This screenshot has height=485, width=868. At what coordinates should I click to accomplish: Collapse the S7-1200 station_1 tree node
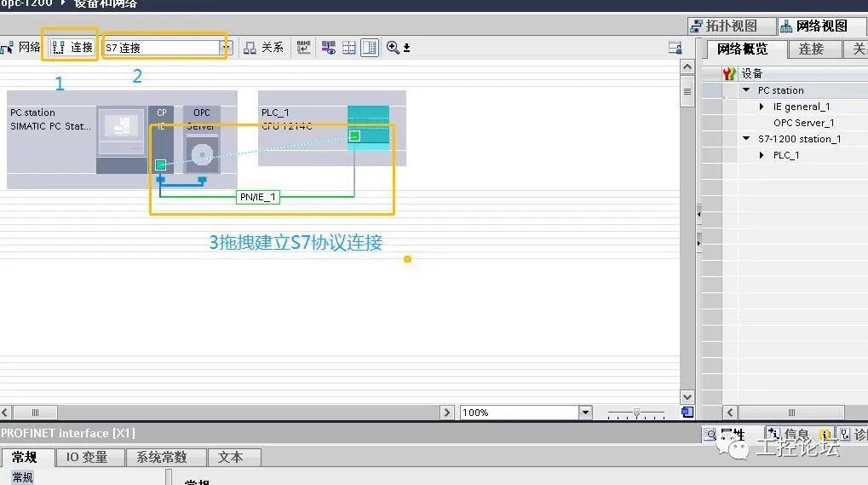pyautogui.click(x=746, y=139)
